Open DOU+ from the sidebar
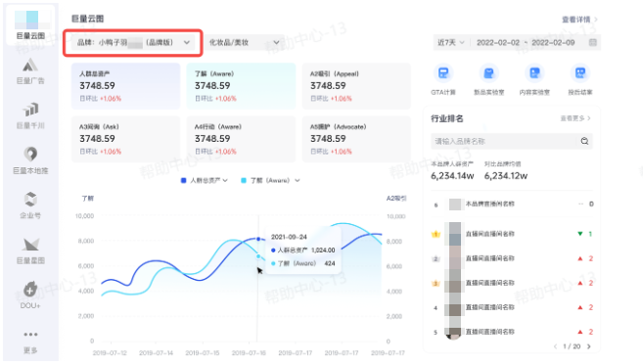This screenshot has height=364, width=643. tap(30, 296)
